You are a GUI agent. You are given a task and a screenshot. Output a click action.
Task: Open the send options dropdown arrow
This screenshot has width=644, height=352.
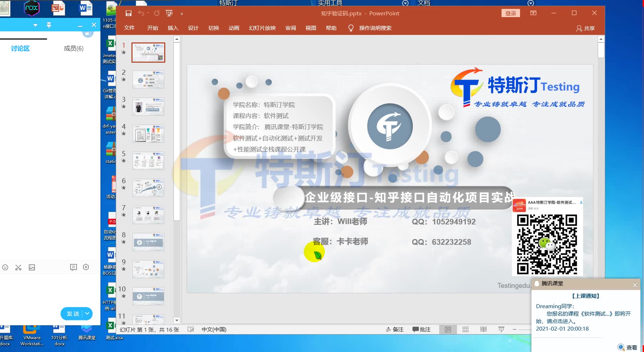tap(87, 314)
